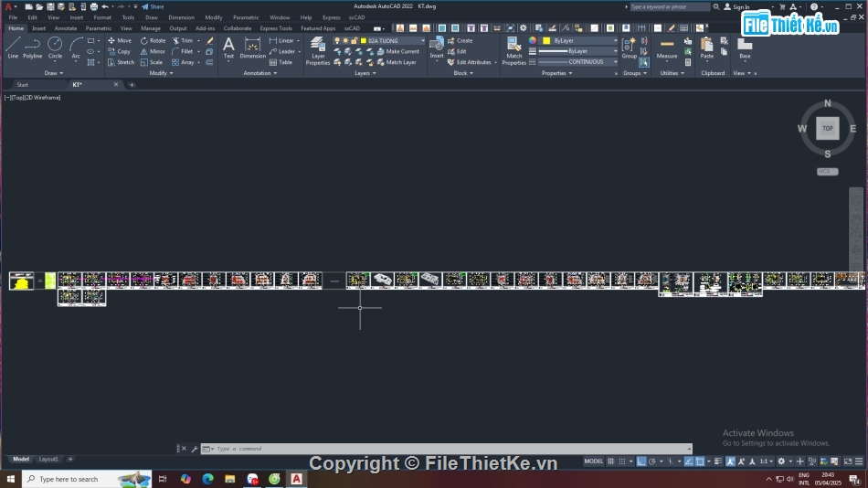
Task: Open Layer Properties manager
Action: (x=318, y=50)
